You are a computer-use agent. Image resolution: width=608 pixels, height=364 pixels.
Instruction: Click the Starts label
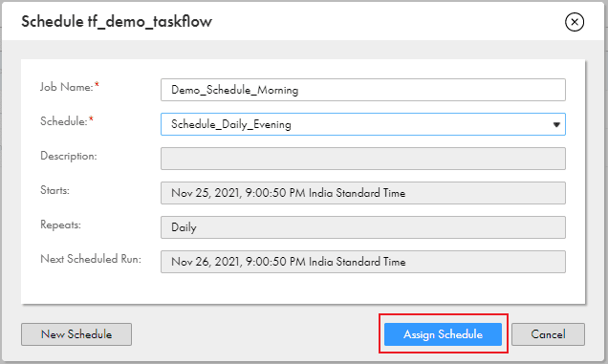click(x=54, y=190)
